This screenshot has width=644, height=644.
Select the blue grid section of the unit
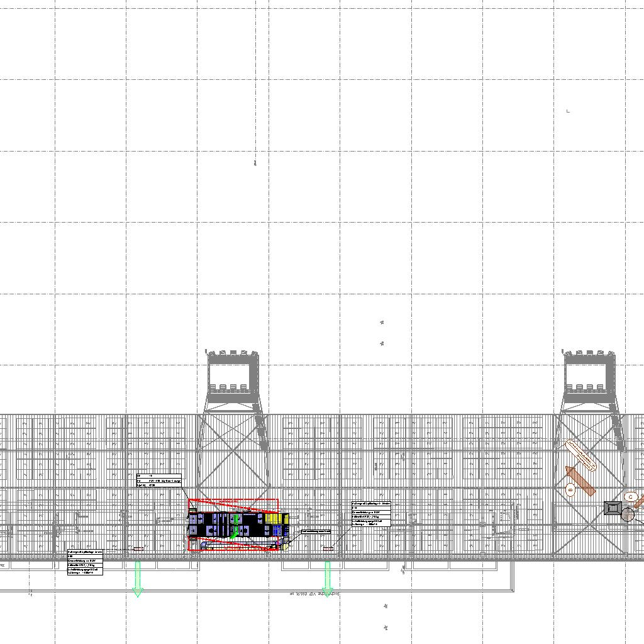(277, 531)
